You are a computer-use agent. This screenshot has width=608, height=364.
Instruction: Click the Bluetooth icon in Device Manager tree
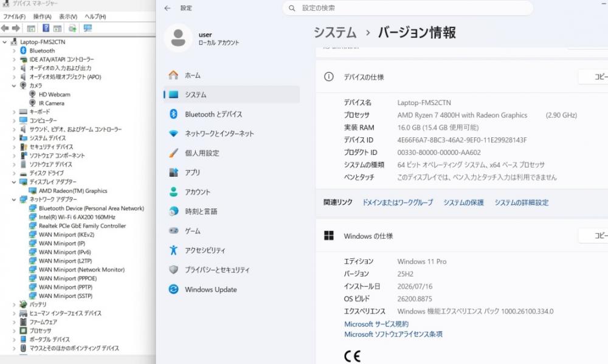pyautogui.click(x=23, y=51)
